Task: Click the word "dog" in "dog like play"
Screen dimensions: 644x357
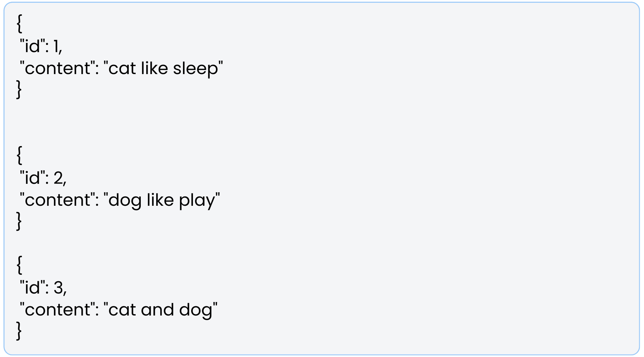Action: coord(125,201)
